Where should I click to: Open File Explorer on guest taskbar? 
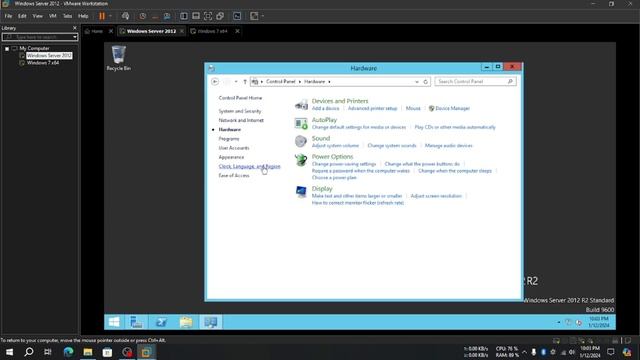click(x=186, y=322)
